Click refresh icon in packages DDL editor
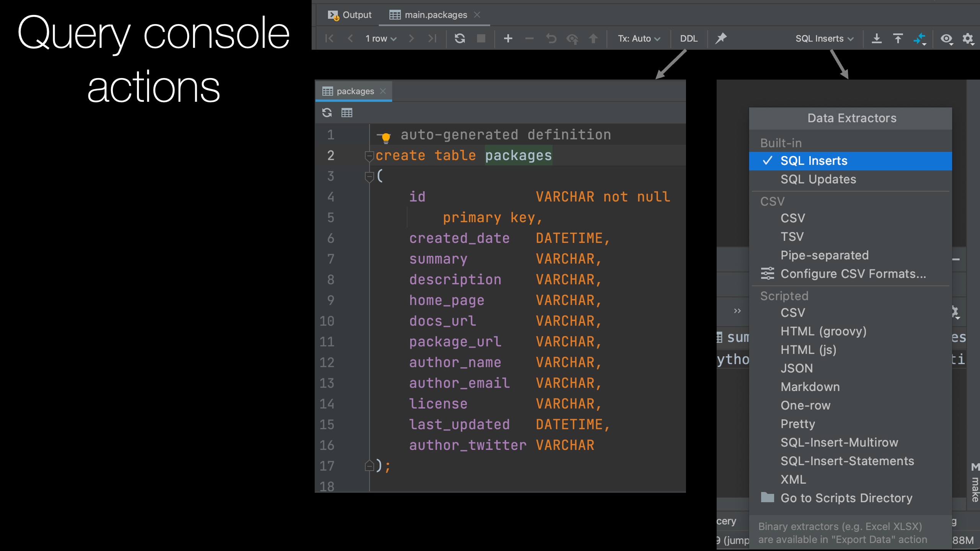Image resolution: width=980 pixels, height=551 pixels. coord(327,112)
